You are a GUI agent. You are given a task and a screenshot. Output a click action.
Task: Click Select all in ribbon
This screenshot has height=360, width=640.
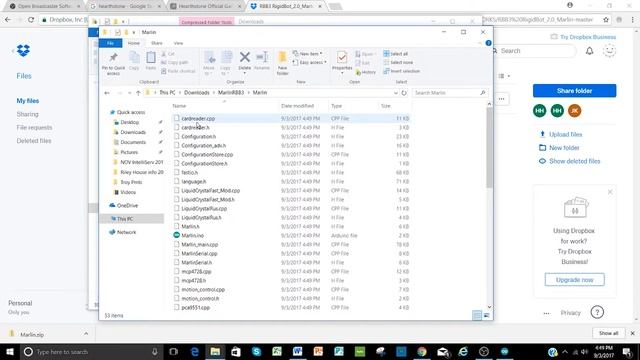click(395, 53)
